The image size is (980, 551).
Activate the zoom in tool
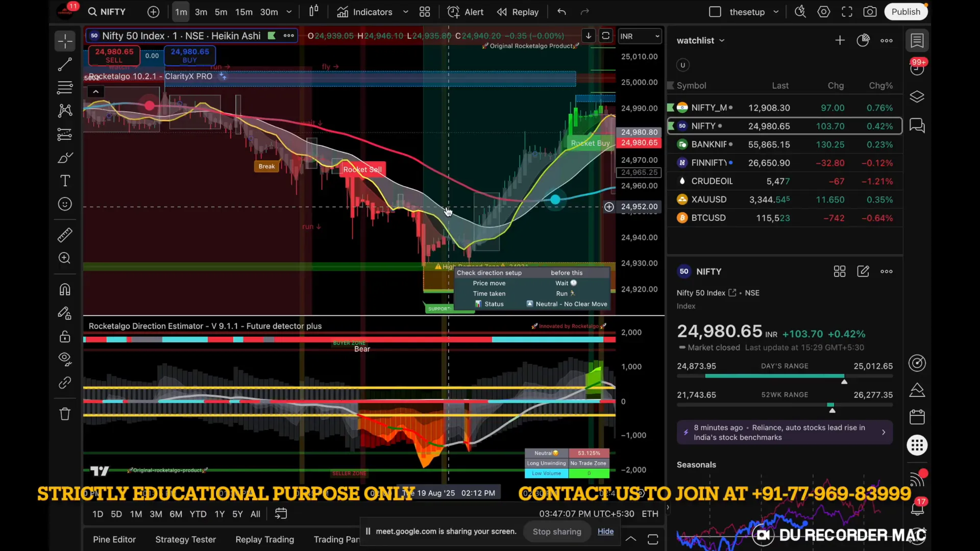(x=65, y=258)
